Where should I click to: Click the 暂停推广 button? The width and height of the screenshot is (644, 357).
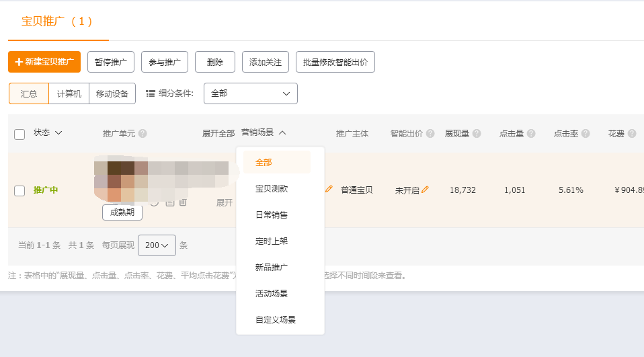click(111, 62)
